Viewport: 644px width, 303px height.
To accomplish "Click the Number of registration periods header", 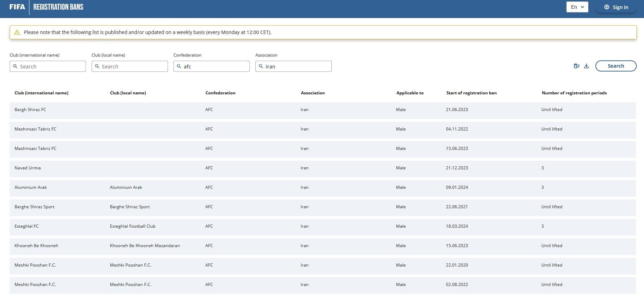I will (x=574, y=93).
